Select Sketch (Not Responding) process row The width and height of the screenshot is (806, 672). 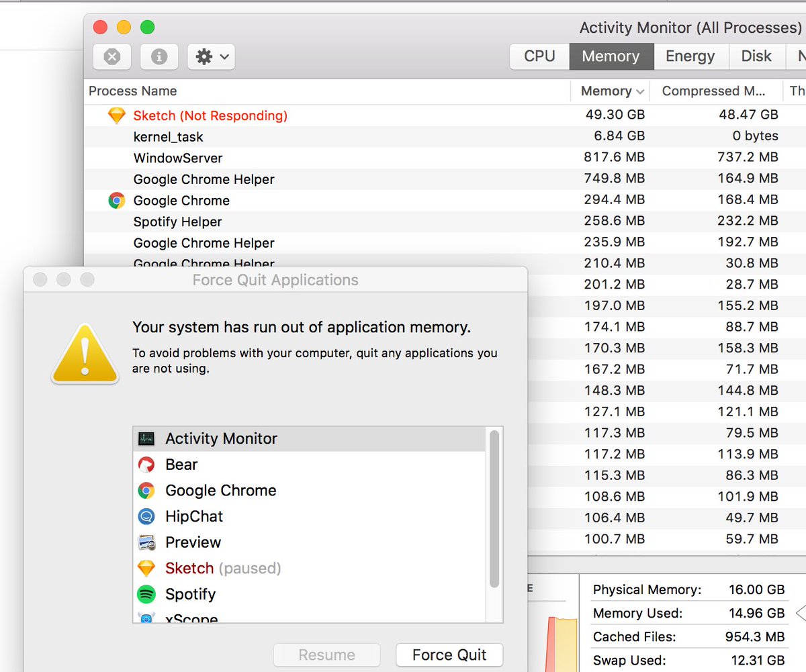coord(445,115)
